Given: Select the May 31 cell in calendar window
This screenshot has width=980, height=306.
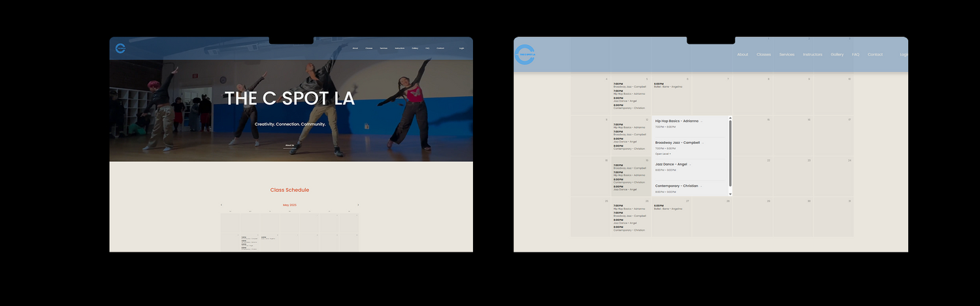Looking at the screenshot, I should pos(833,216).
